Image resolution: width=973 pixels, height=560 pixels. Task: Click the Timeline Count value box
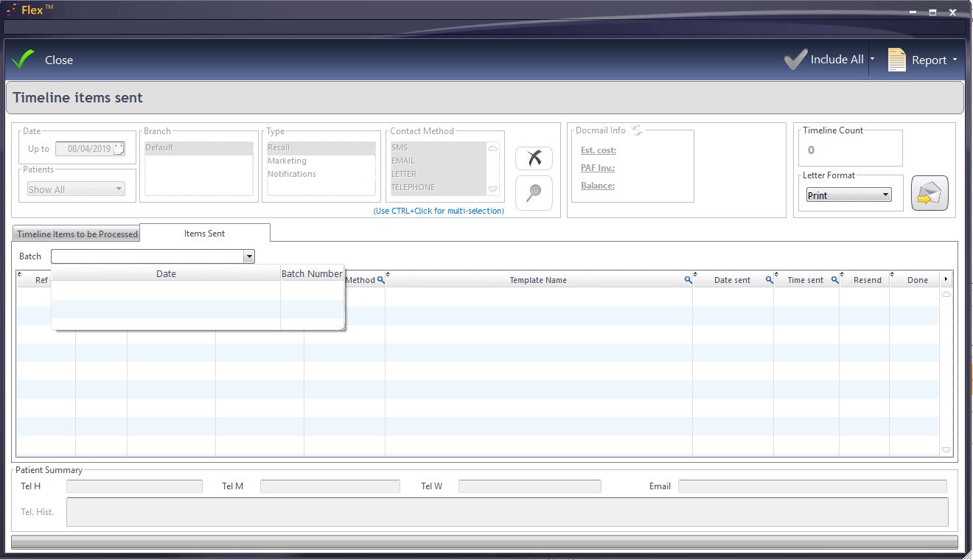click(851, 150)
